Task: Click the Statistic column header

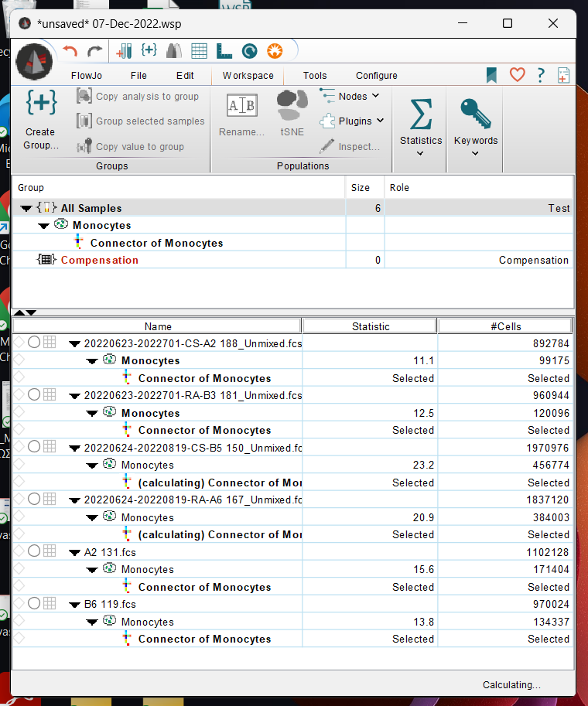Action: click(x=370, y=326)
